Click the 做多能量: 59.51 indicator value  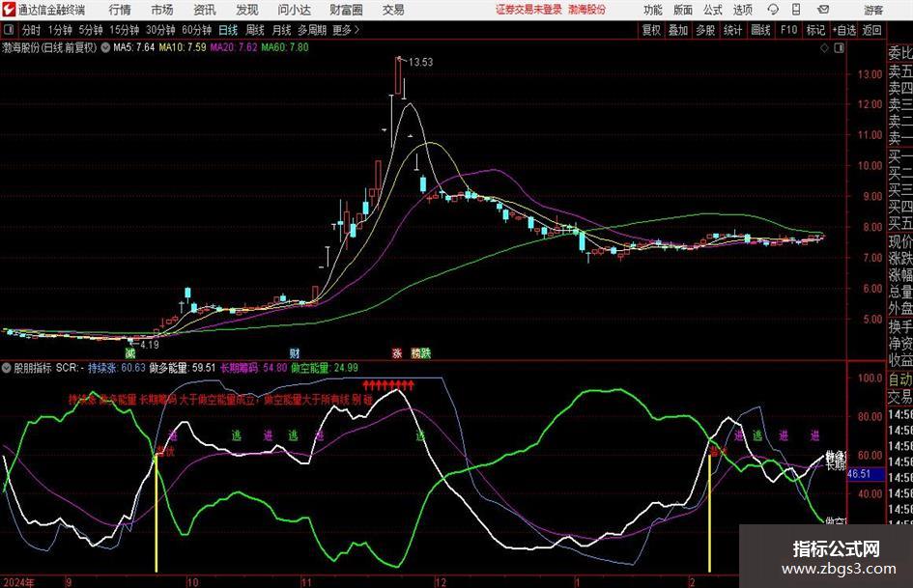[x=183, y=368]
